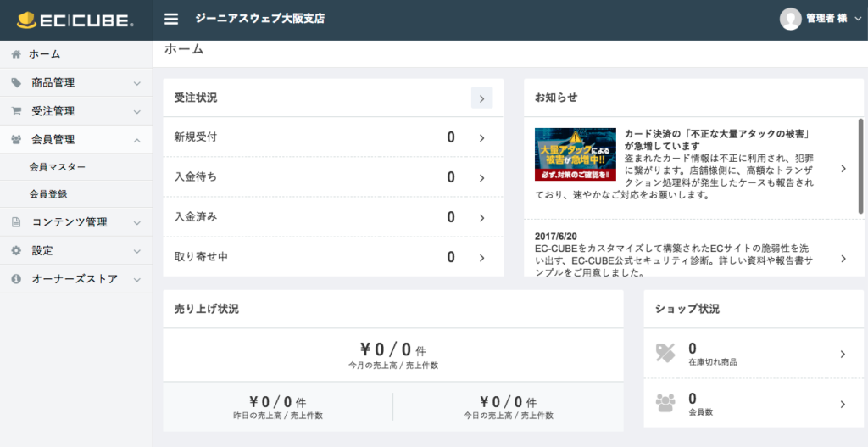Click the 受注管理 cart icon
The image size is (868, 447).
(15, 111)
